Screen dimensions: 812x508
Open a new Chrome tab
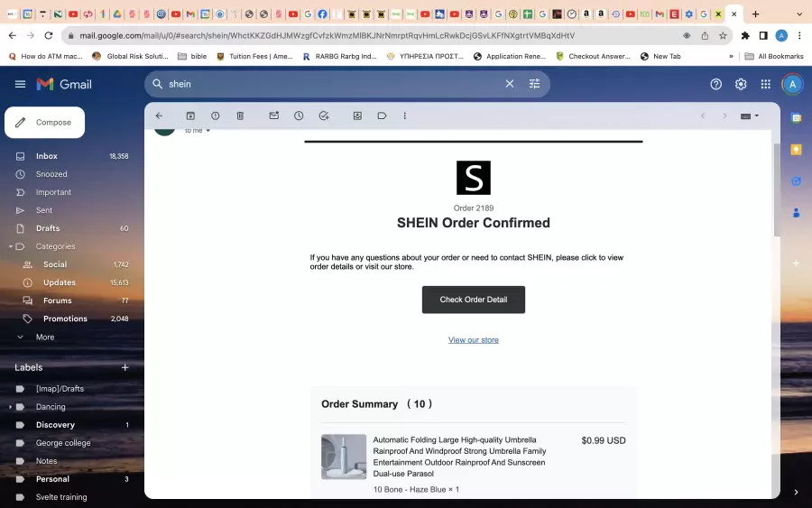(x=755, y=14)
